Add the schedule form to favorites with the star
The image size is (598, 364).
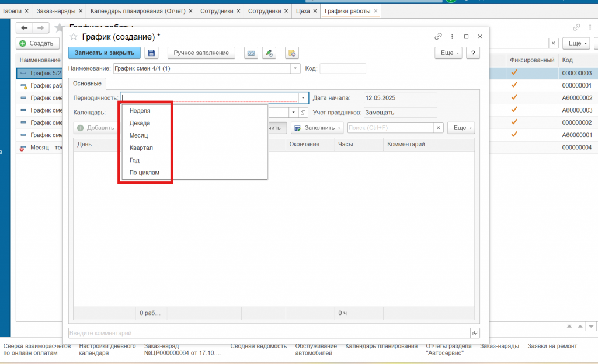point(74,37)
